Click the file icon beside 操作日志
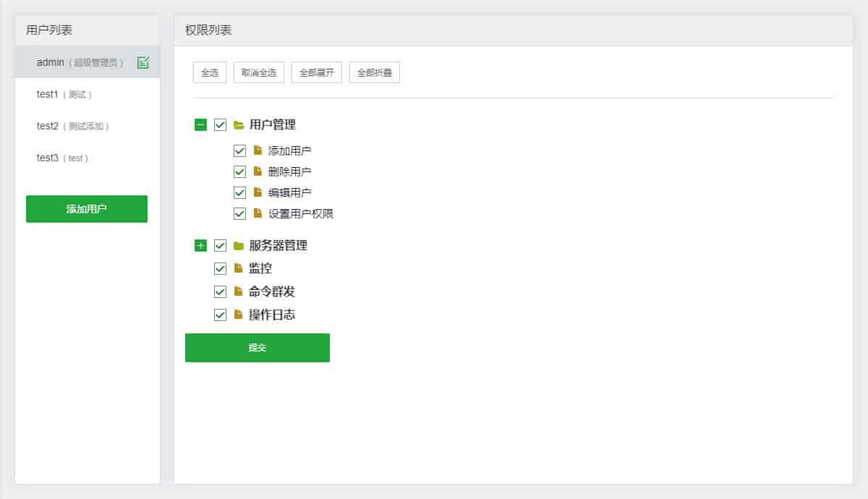Screen dimensions: 868x499 [239, 315]
